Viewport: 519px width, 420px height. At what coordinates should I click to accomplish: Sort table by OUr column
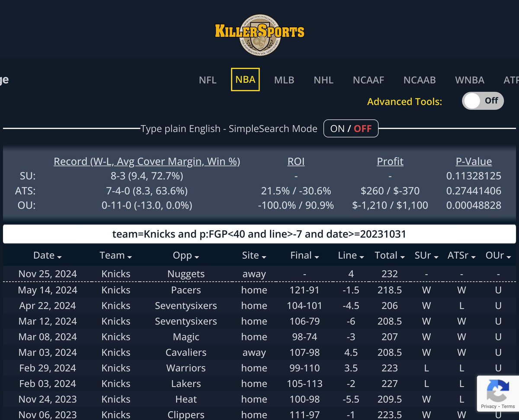coord(498,256)
